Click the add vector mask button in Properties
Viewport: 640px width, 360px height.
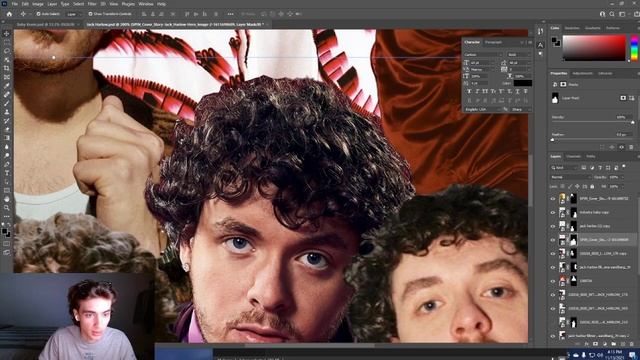tap(631, 98)
